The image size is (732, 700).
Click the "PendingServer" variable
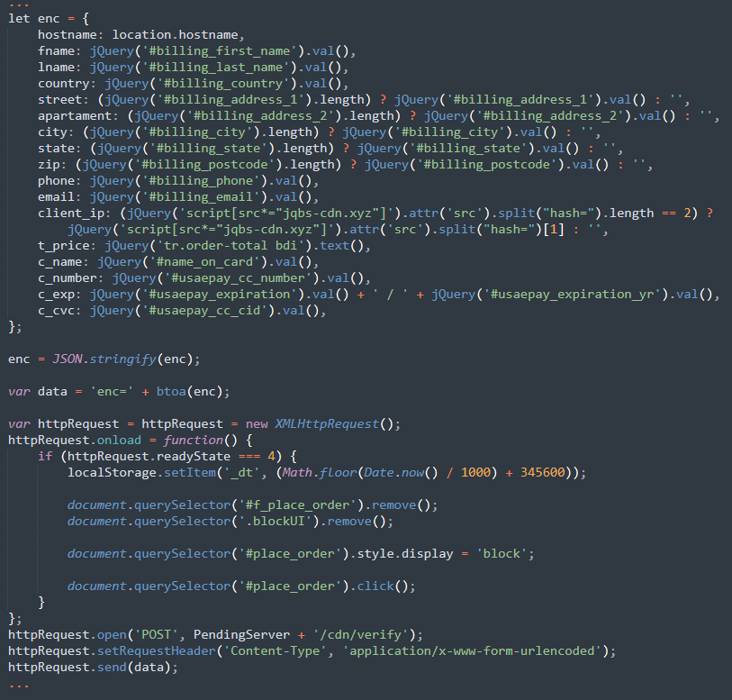tap(242, 635)
